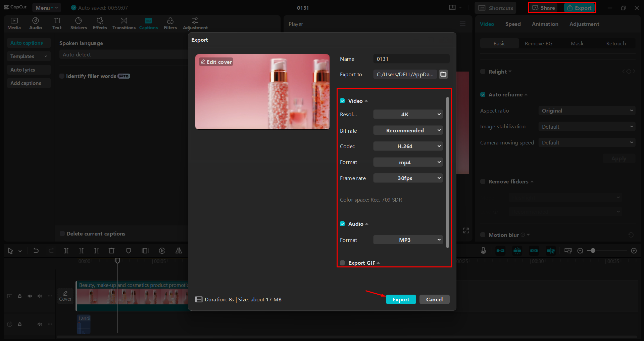Viewport: 644px width, 341px height.
Task: Open the Resolution dropdown showing 4K
Action: 408,114
